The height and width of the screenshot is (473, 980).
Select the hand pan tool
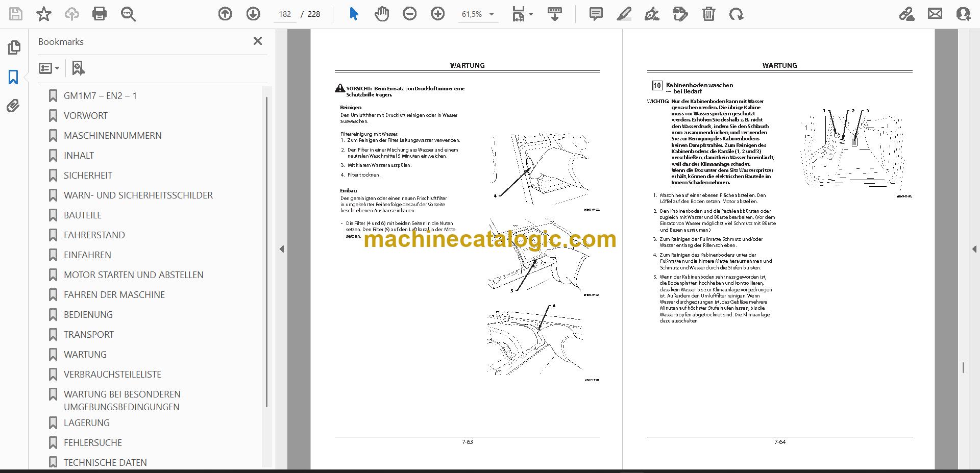(x=382, y=14)
